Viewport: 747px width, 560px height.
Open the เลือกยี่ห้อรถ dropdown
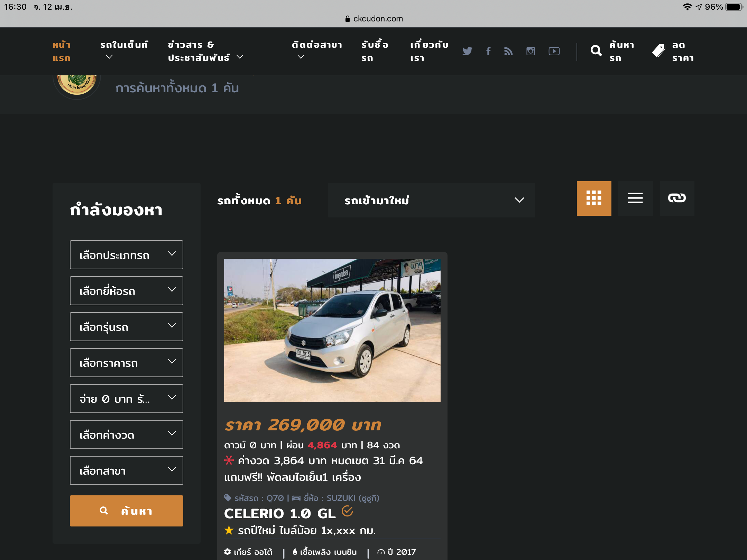[x=126, y=291]
